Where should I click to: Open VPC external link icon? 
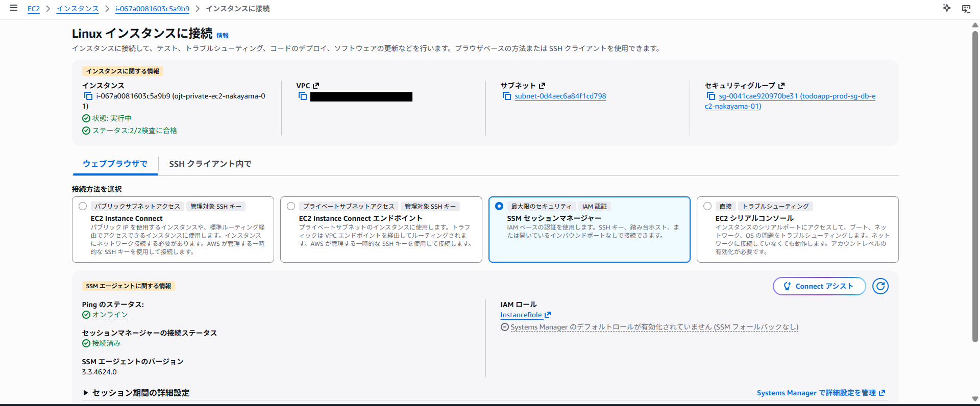[316, 86]
